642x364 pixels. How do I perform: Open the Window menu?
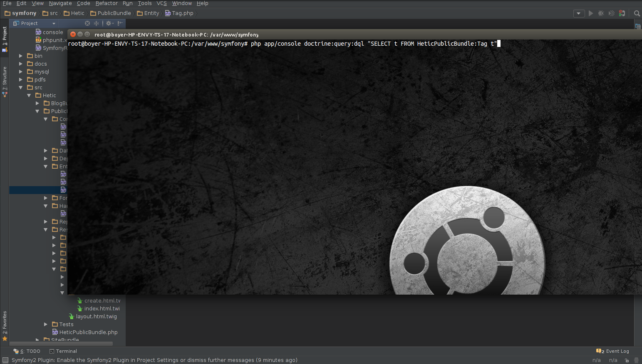(x=182, y=3)
